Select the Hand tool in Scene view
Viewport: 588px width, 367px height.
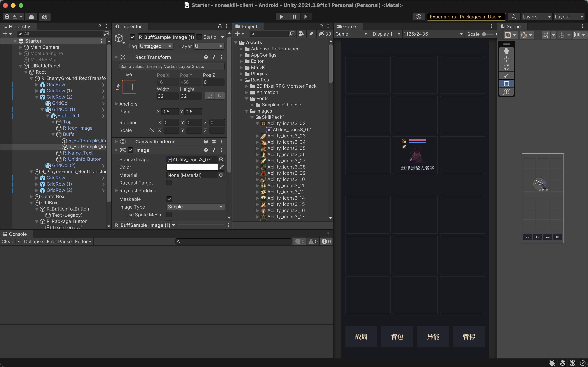[x=506, y=51]
